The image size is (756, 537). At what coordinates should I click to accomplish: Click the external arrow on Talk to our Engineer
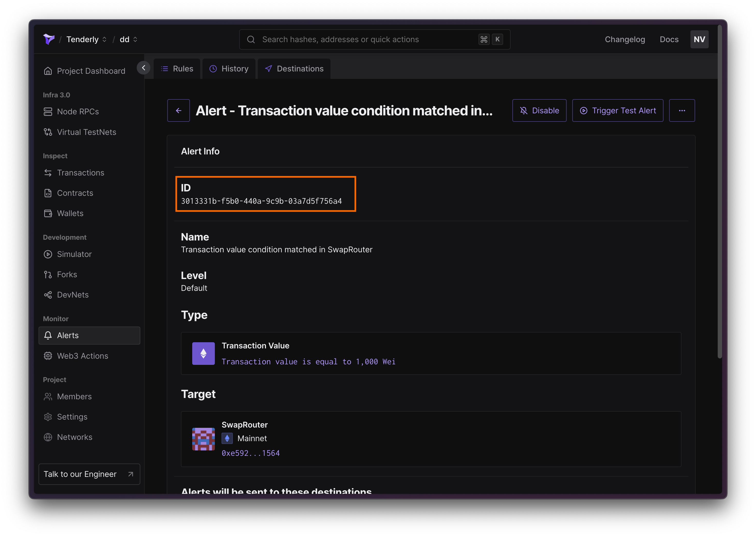tap(131, 474)
